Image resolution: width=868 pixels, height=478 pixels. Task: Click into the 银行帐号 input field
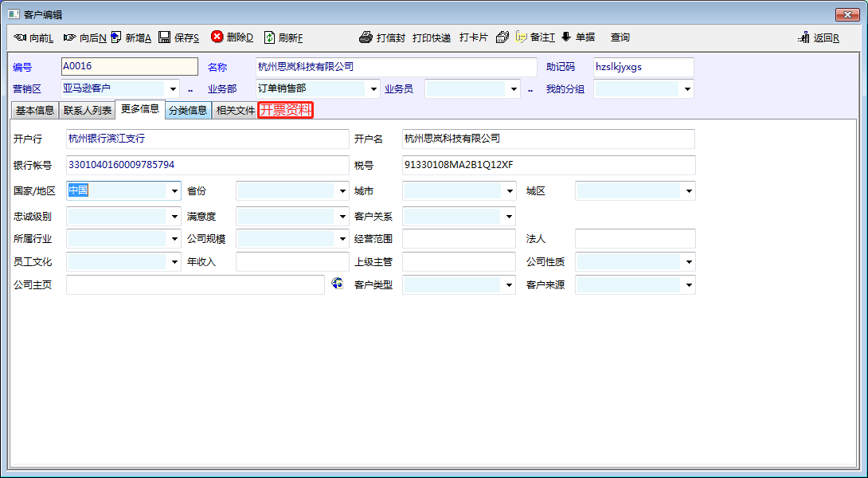(207, 165)
